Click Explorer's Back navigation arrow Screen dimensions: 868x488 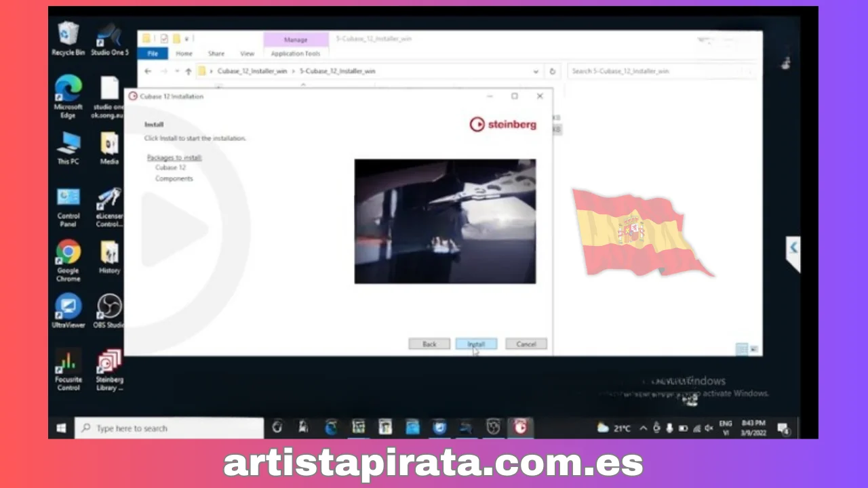coord(148,71)
